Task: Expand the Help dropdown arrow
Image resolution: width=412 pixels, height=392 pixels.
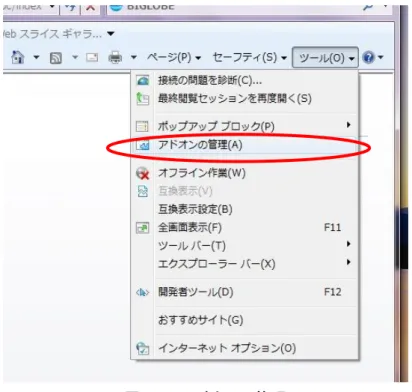Action: [x=381, y=57]
